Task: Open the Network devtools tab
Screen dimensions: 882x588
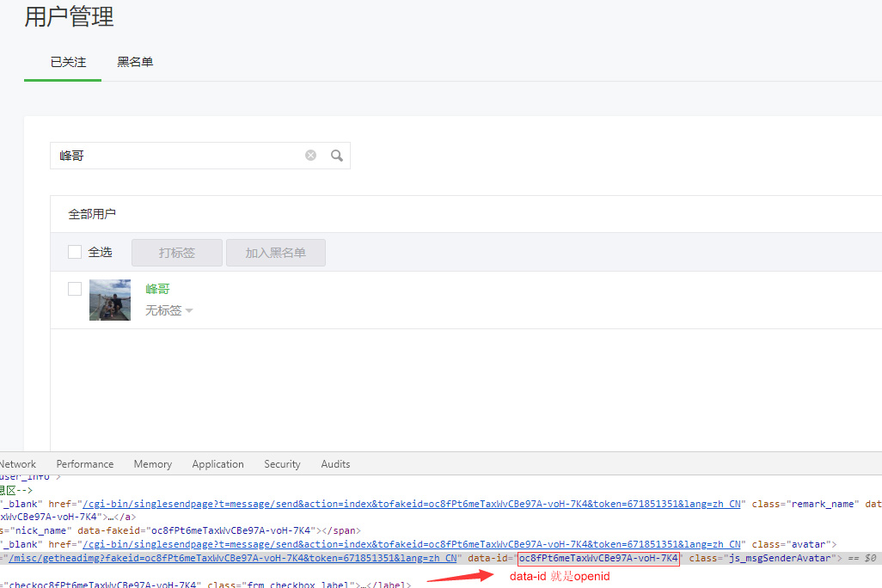Action: (17, 464)
